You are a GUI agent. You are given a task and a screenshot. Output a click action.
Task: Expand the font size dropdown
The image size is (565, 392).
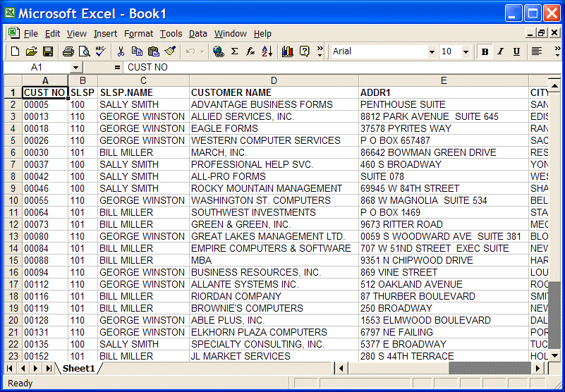pyautogui.click(x=466, y=51)
